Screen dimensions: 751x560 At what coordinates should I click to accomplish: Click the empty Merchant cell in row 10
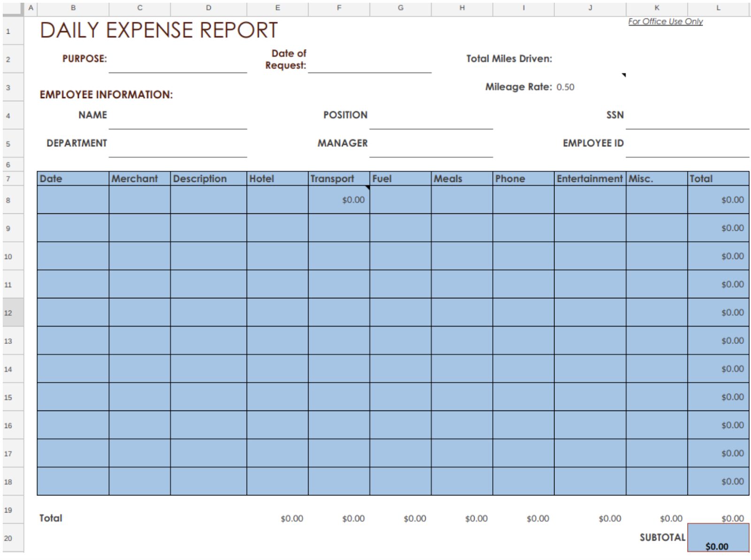pos(140,256)
